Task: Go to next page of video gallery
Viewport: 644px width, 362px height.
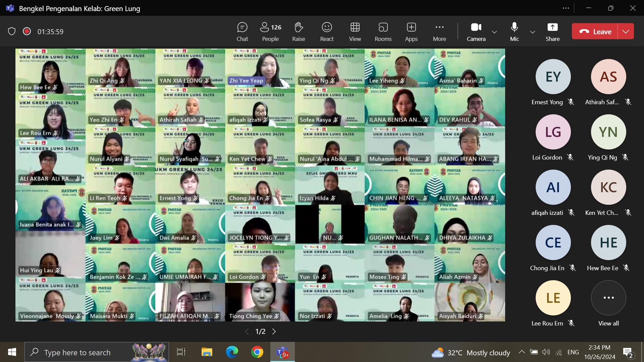Action: click(274, 331)
